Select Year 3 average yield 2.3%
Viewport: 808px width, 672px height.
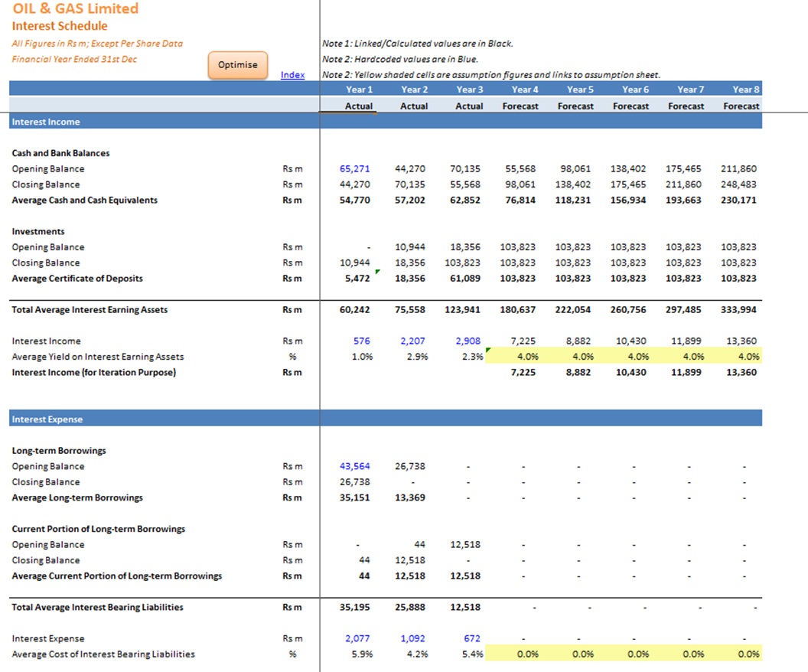pos(472,357)
